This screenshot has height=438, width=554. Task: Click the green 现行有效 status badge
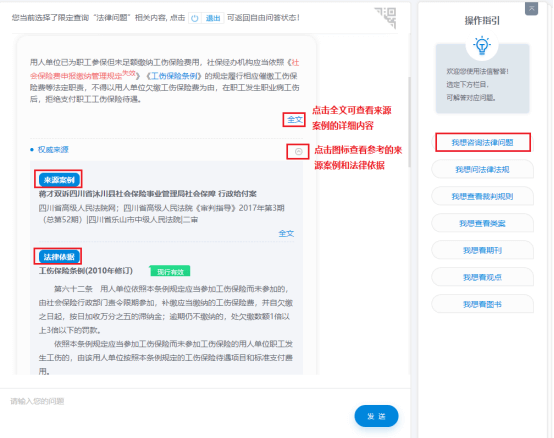pos(170,271)
